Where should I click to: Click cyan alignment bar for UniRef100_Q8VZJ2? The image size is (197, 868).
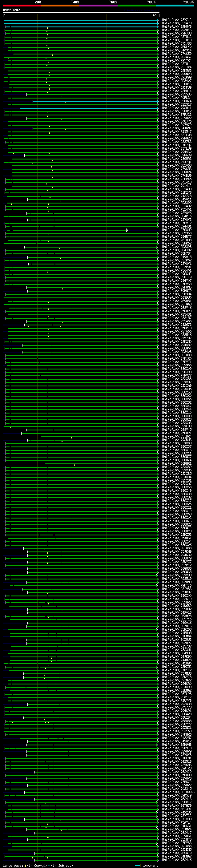(81, 20)
